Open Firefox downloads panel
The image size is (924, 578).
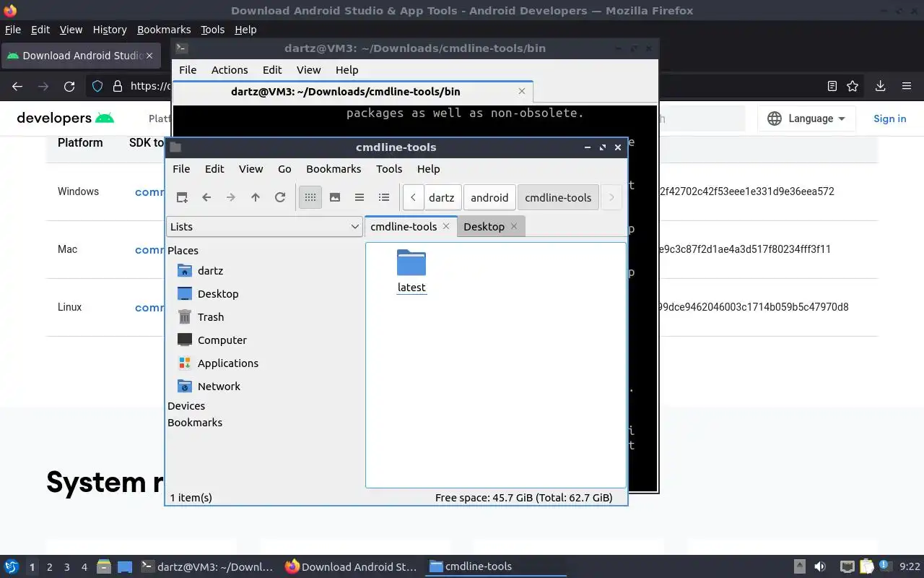pos(880,86)
